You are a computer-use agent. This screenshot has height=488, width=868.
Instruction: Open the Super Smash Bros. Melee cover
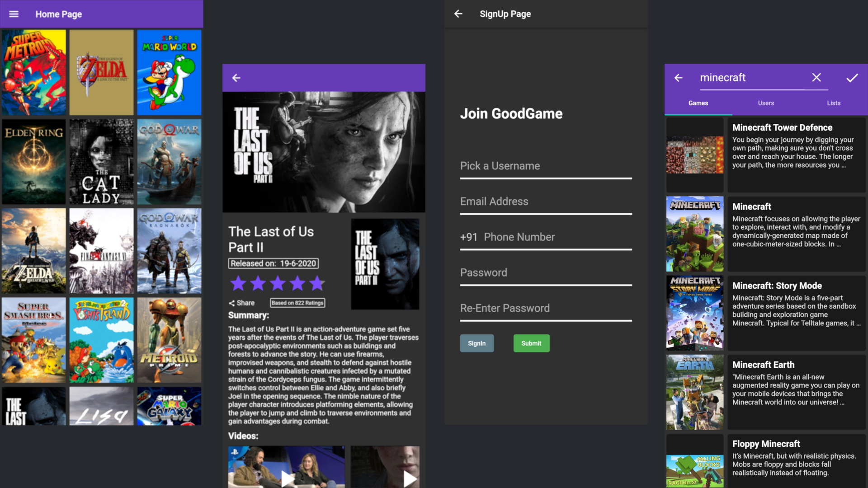[x=34, y=340]
